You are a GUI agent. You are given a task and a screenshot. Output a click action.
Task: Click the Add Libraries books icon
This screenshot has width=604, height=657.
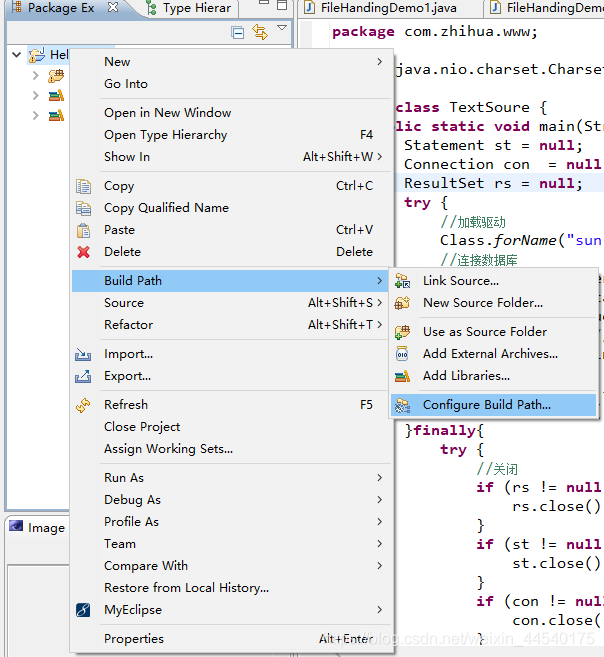(x=403, y=376)
